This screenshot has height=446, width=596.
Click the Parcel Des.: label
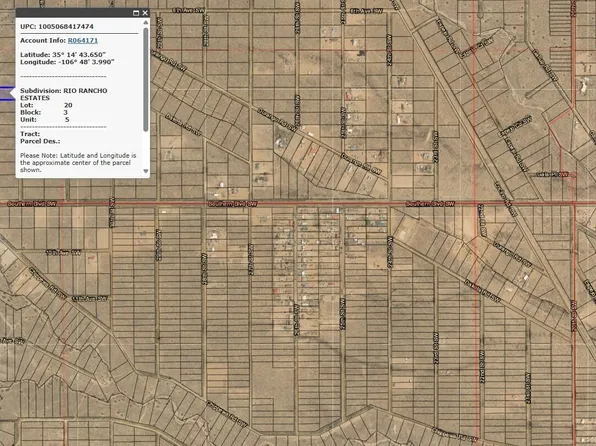pos(40,141)
